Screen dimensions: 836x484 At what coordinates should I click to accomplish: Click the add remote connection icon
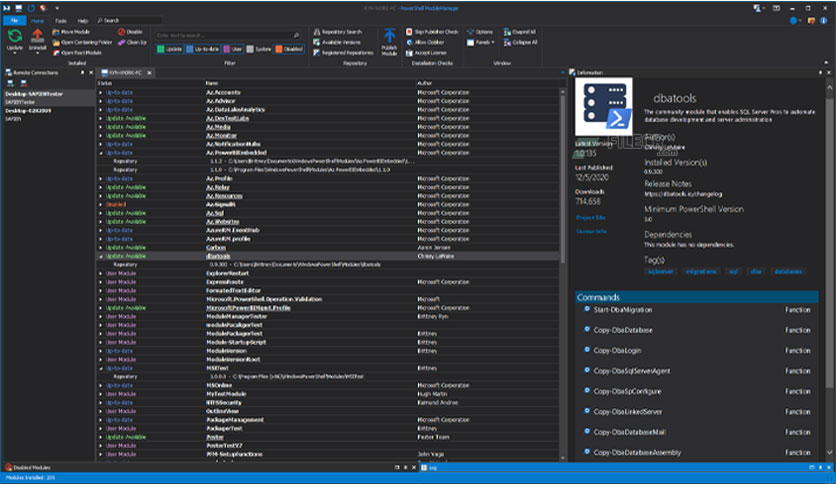tap(10, 83)
